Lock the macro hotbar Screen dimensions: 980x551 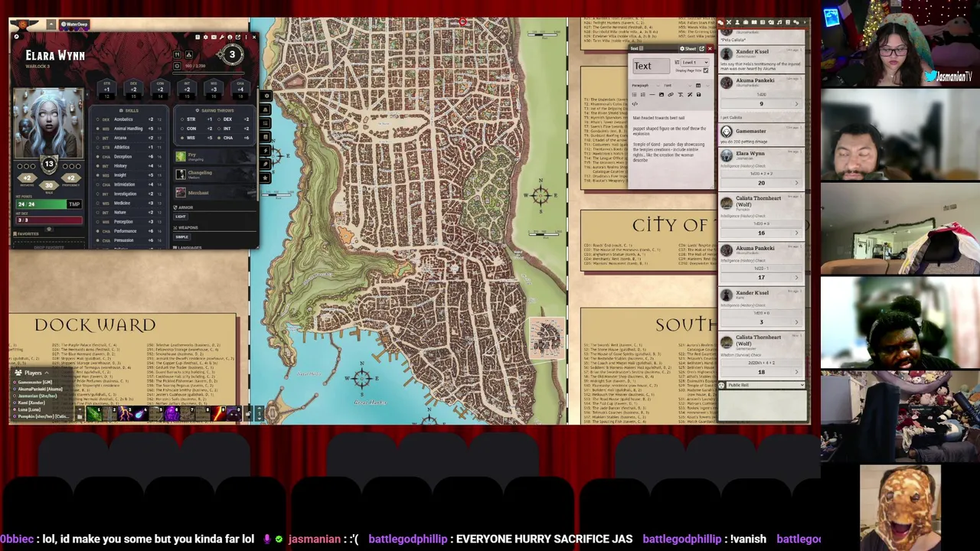(x=248, y=414)
